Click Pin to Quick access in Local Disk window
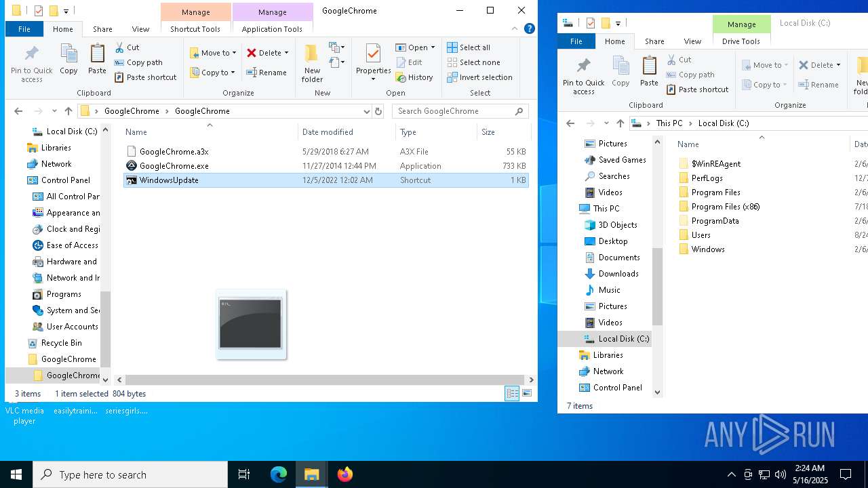Image resolution: width=868 pixels, height=488 pixels. [583, 76]
